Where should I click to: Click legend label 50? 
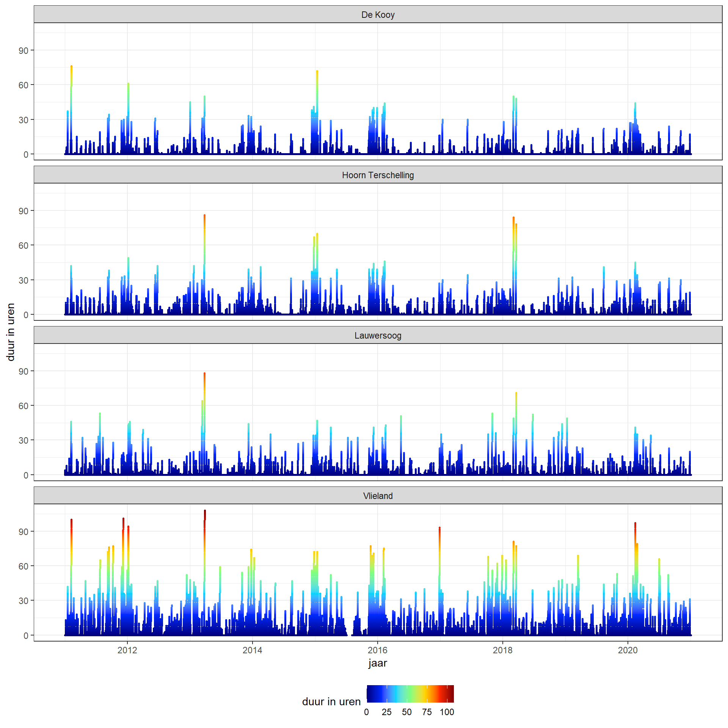406,712
